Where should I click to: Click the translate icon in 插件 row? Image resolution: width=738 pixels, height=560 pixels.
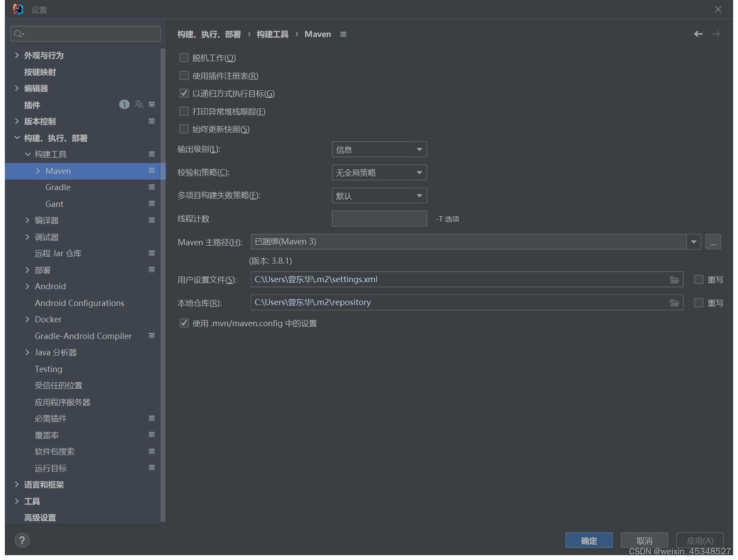[x=139, y=104]
